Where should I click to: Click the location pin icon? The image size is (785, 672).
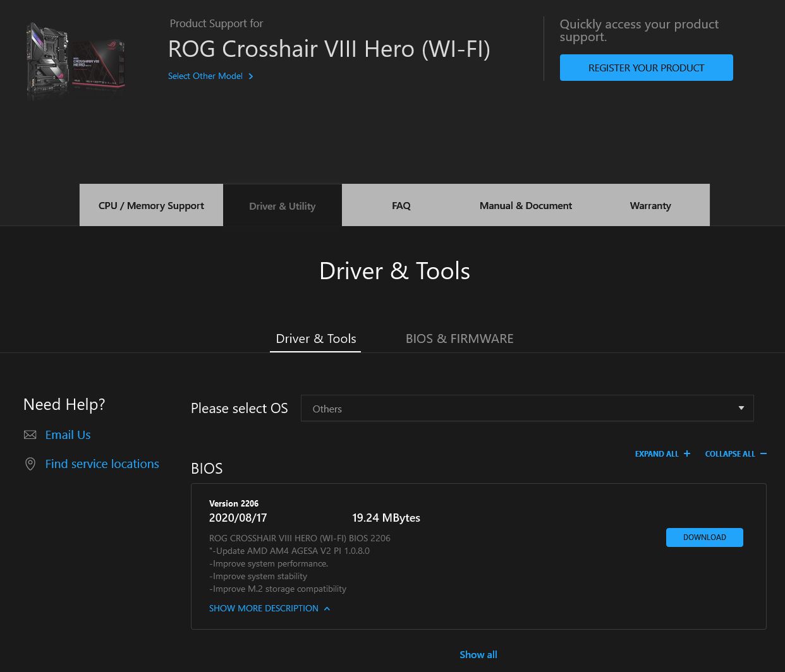[30, 464]
